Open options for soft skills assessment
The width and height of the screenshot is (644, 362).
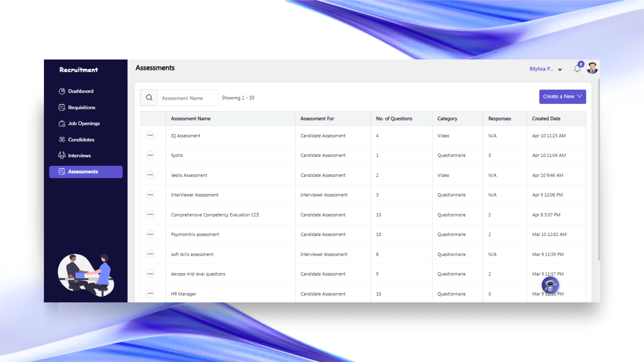[x=150, y=254]
